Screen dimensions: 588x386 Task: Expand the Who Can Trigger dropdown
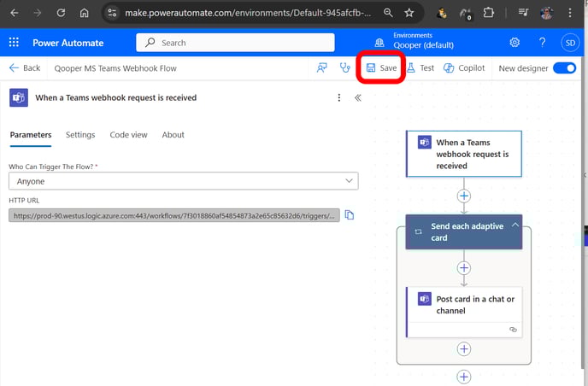[184, 181]
